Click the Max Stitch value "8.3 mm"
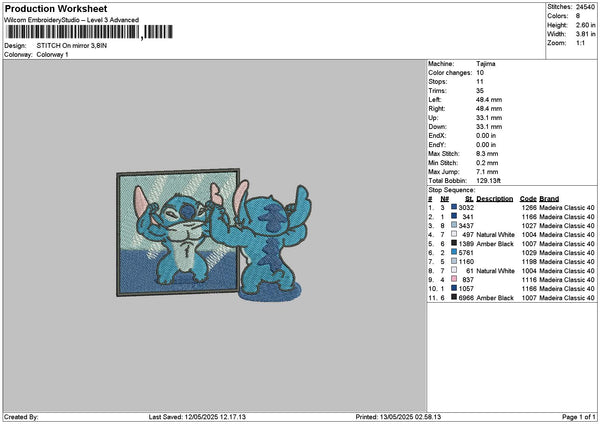 click(x=487, y=154)
